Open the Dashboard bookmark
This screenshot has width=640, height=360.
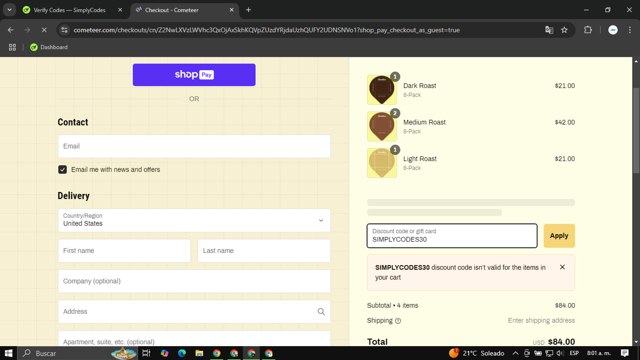click(49, 47)
